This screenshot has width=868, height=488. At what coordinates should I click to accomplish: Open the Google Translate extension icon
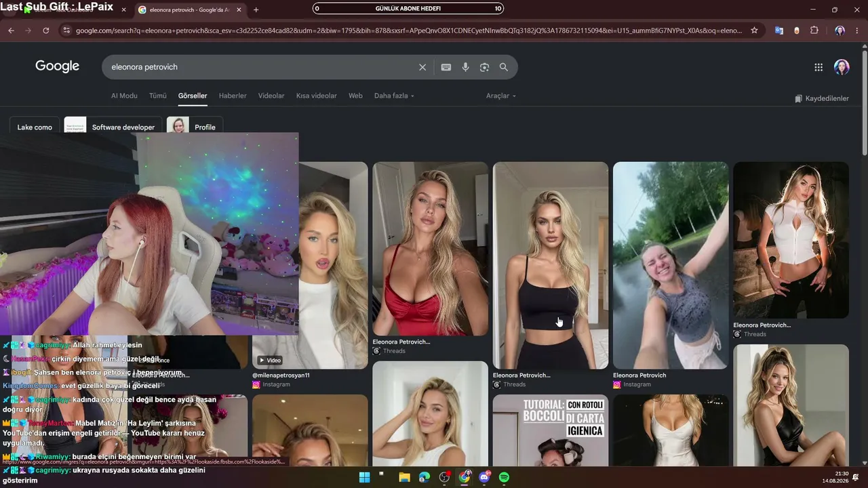pyautogui.click(x=778, y=30)
